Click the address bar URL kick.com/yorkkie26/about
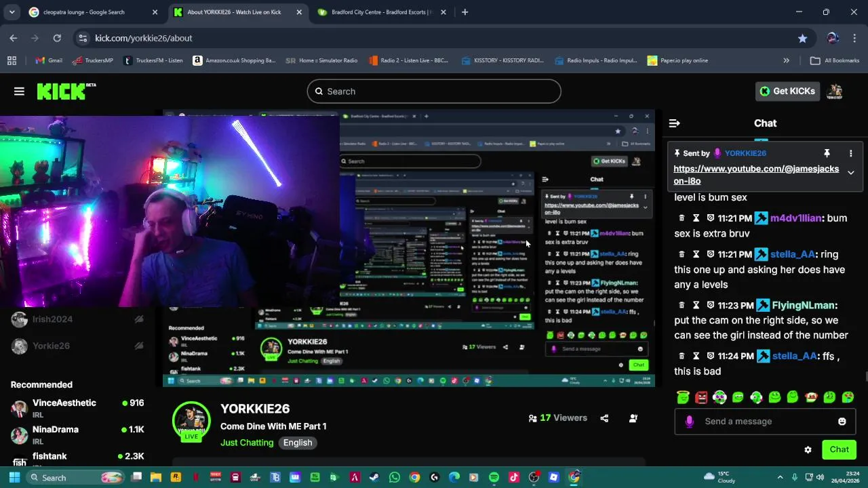The height and width of the screenshot is (488, 868). (x=144, y=39)
